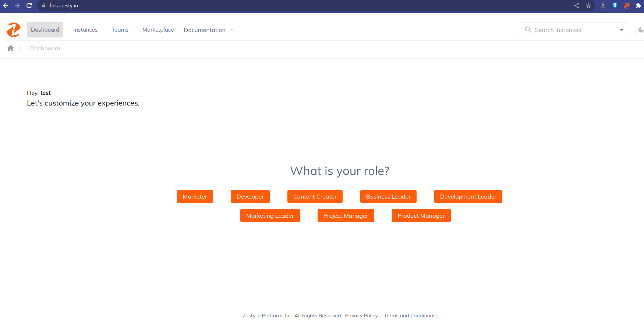644x335 pixels.
Task: Click the search magnifier in the instances field
Action: (528, 30)
